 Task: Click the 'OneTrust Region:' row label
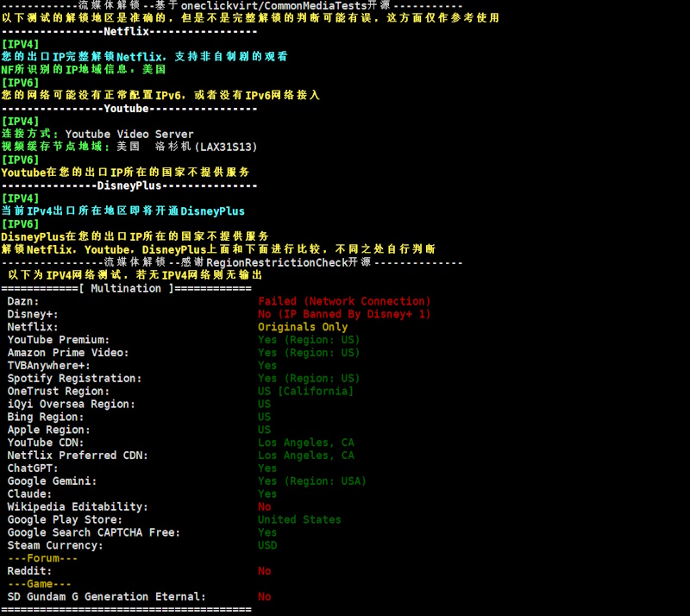pos(59,391)
